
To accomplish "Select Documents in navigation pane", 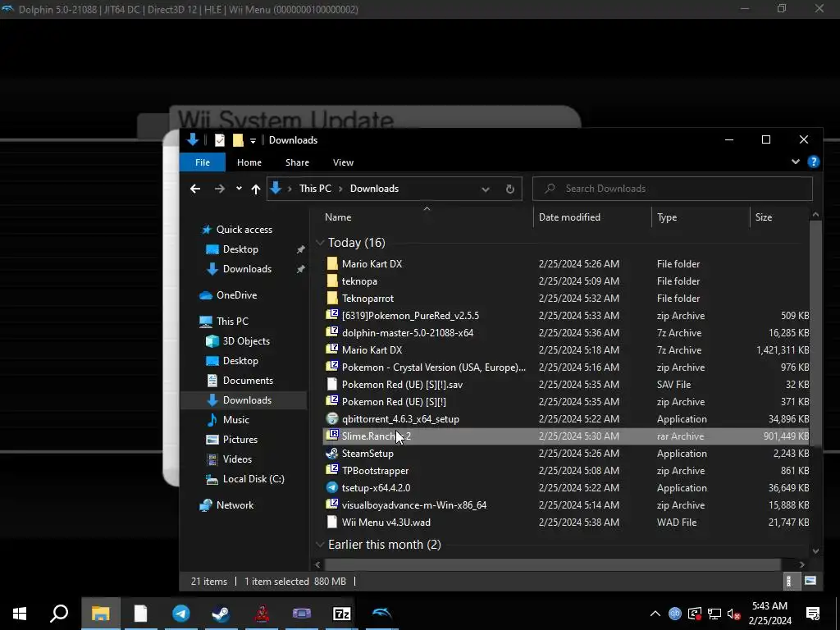I will [x=248, y=381].
